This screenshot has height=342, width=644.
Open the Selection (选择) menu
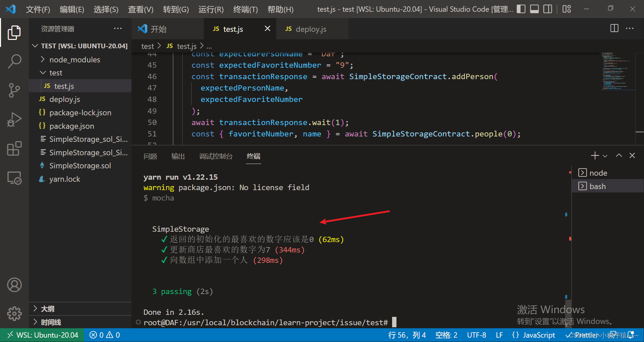point(106,9)
